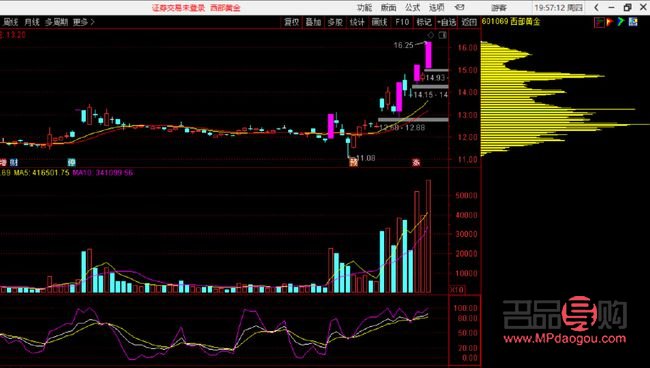The width and height of the screenshot is (650, 368).
Task: Click the 14.93 gap price label
Action: pyautogui.click(x=435, y=77)
